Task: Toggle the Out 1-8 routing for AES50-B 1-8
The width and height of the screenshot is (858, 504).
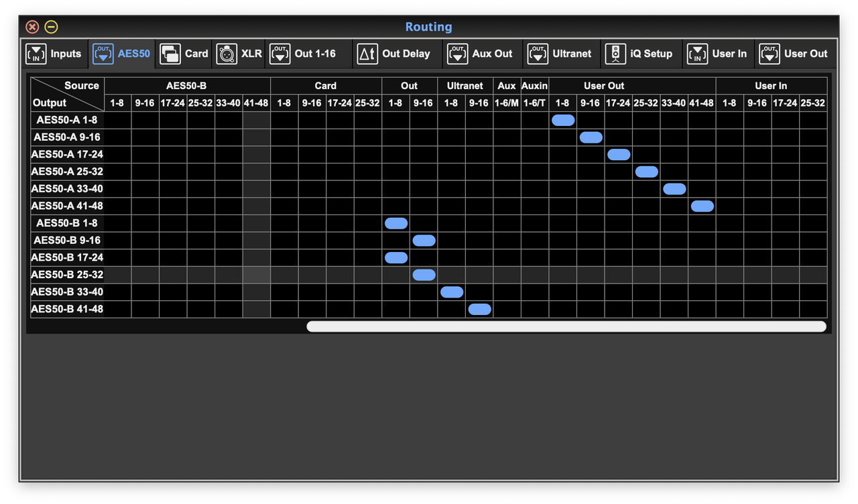Action: pos(395,223)
